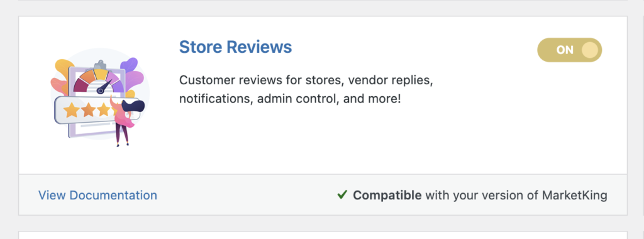Click the third gold star in rating bar
This screenshot has width=644, height=239.
click(x=104, y=109)
